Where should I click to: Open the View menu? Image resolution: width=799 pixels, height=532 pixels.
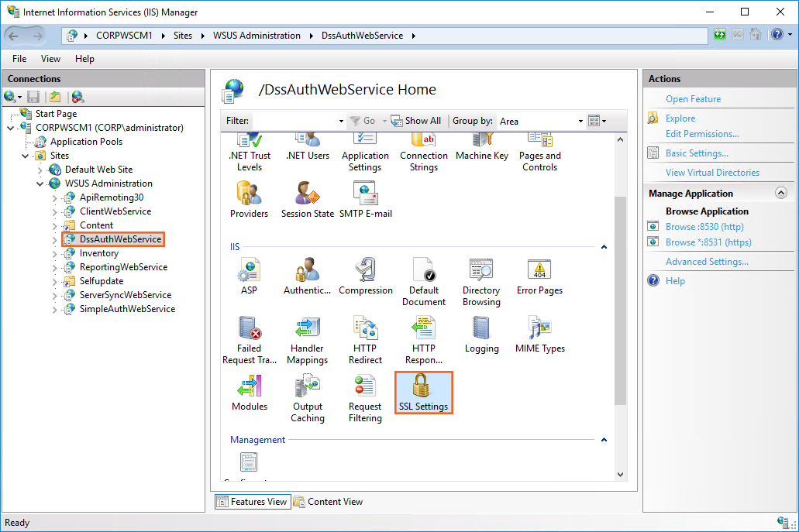coord(50,59)
